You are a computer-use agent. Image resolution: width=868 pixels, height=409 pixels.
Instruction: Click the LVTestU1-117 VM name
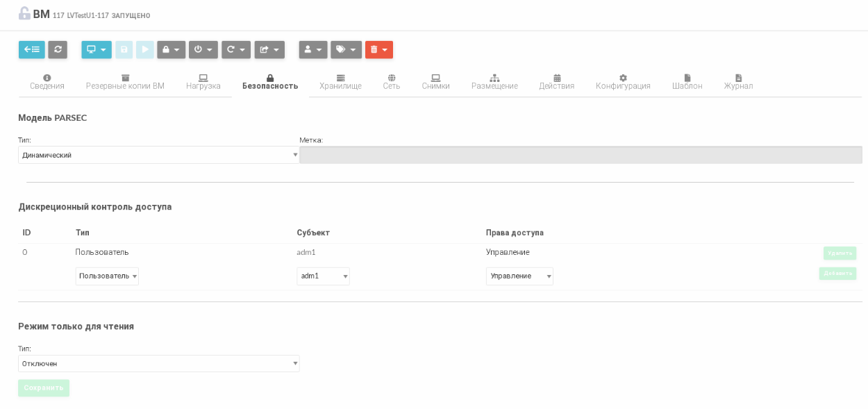(x=88, y=15)
